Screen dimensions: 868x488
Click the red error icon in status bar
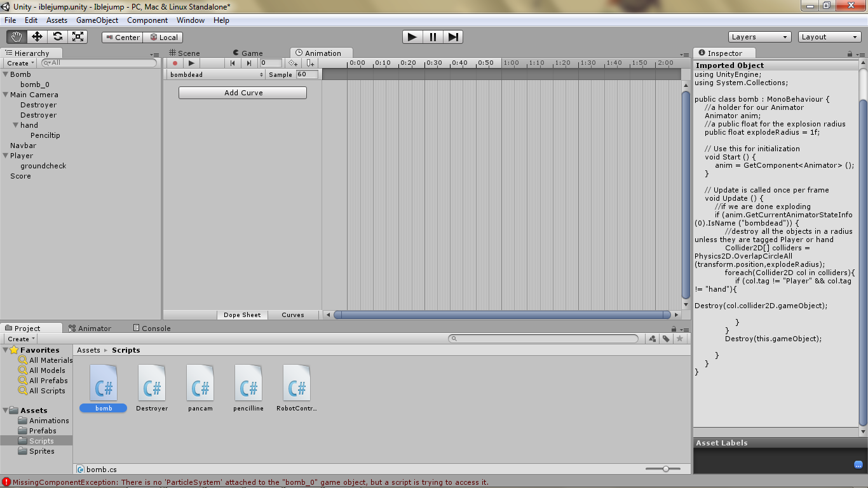point(6,482)
